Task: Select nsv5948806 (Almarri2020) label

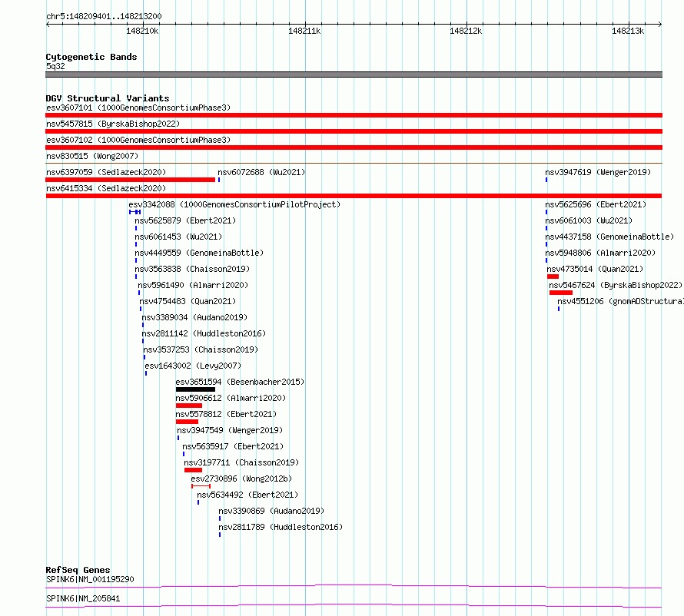Action: pyautogui.click(x=600, y=253)
